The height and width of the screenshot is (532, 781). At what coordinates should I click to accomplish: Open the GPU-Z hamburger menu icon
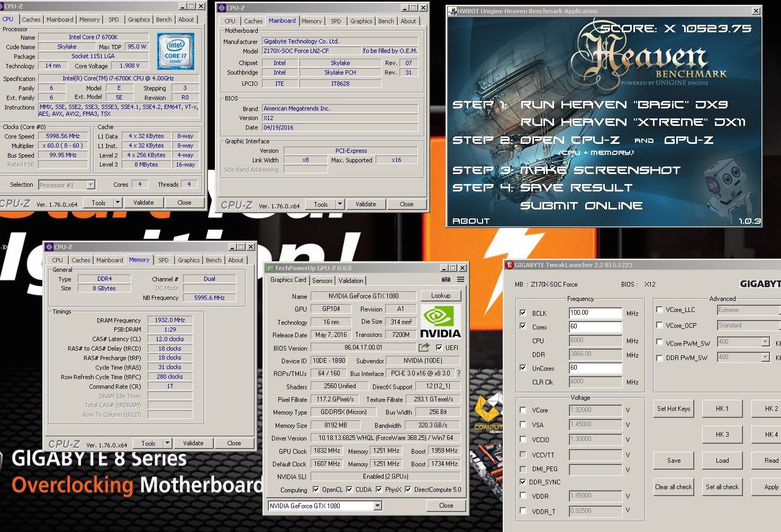point(460,280)
